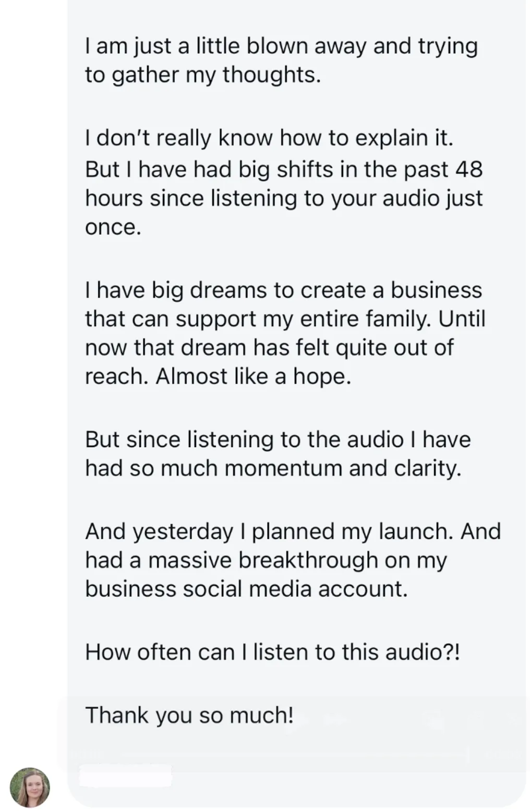Select the 'yesterday I planned my launch' paragraph

click(293, 560)
